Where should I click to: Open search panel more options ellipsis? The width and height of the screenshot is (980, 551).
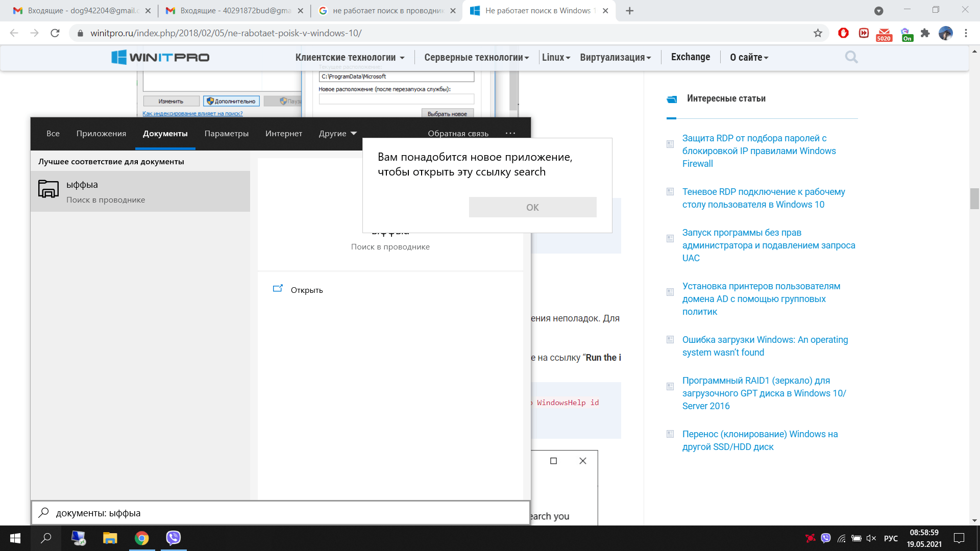click(510, 133)
